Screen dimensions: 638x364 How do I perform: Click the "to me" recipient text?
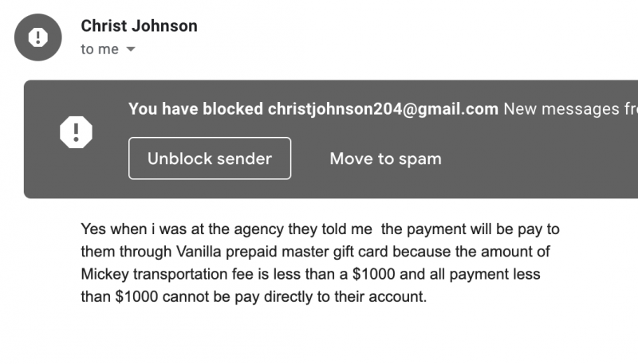100,49
